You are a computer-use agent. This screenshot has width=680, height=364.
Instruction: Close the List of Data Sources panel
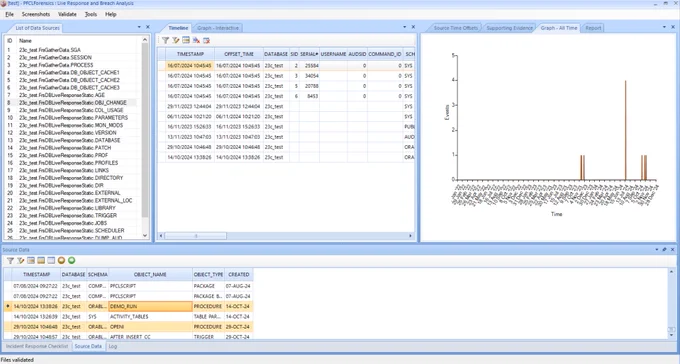coord(147,27)
